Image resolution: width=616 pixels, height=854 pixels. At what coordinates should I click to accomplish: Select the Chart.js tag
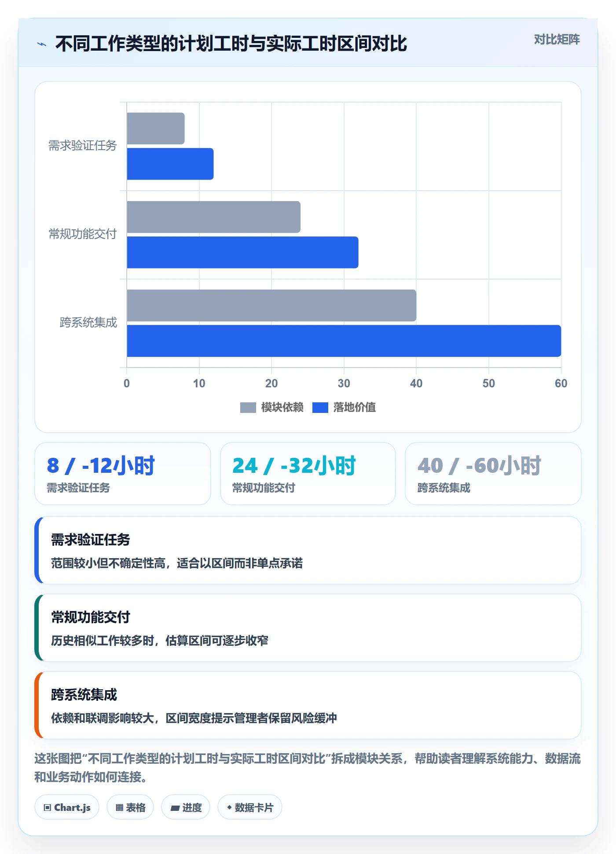(x=67, y=807)
